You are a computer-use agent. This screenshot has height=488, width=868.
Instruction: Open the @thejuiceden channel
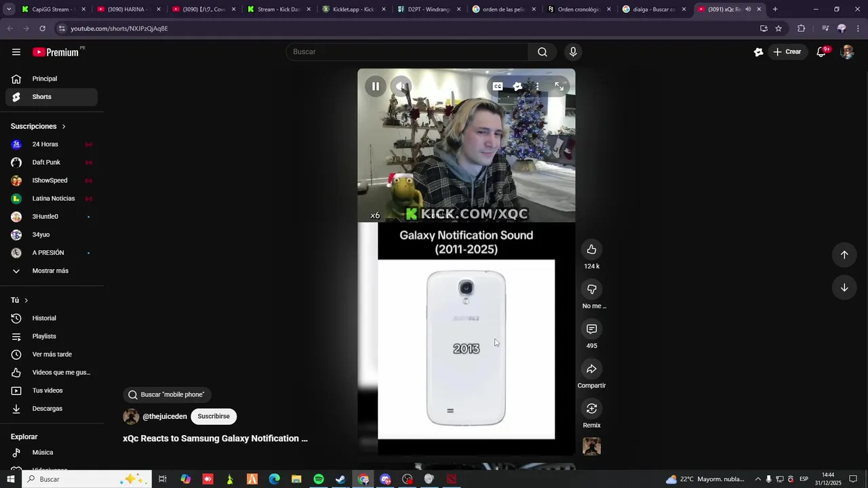coord(164,417)
